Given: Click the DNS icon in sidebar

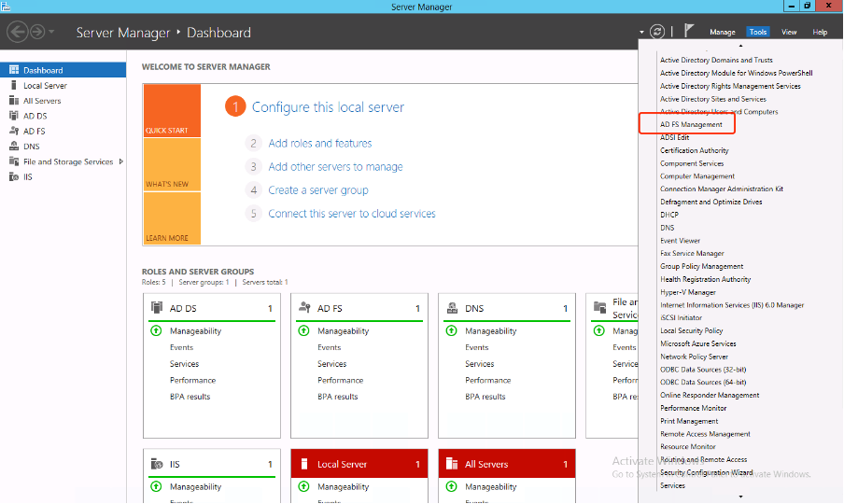Looking at the screenshot, I should coord(13,147).
